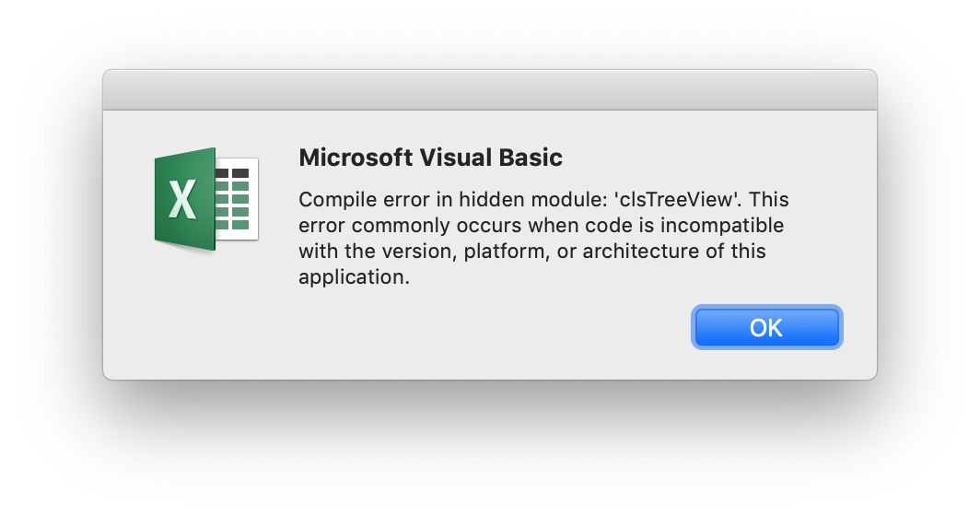This screenshot has height=516, width=980.
Task: Click the OK button
Action: click(766, 327)
